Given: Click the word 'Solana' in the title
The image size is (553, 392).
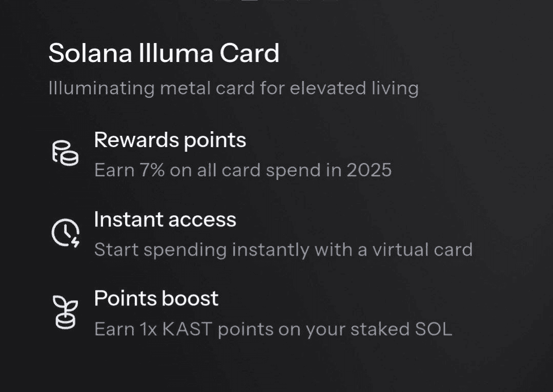Looking at the screenshot, I should [90, 53].
